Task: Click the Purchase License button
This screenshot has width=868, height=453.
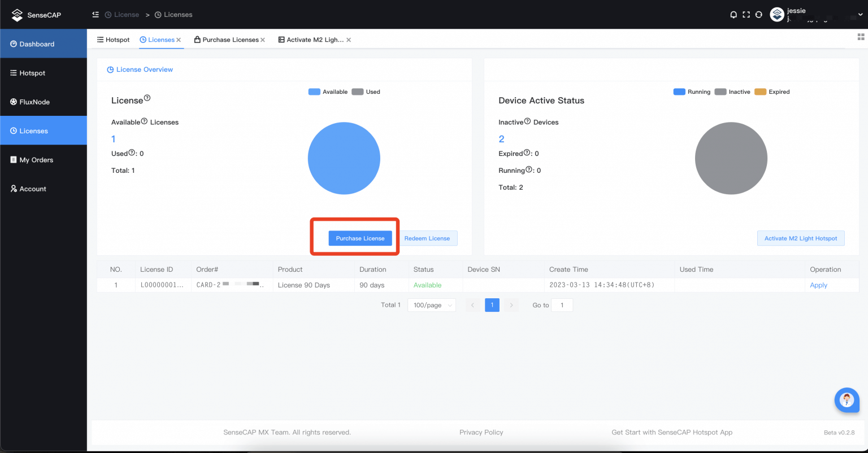Action: tap(360, 238)
